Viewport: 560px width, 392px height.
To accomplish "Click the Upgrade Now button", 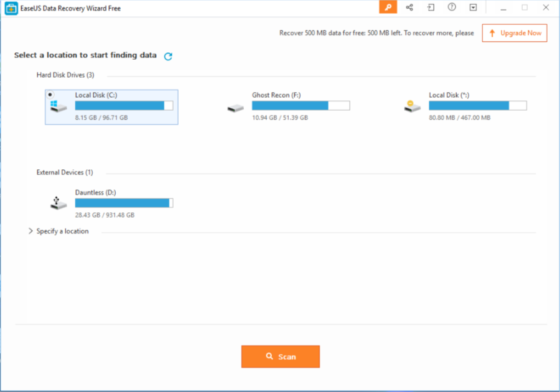I will click(515, 33).
